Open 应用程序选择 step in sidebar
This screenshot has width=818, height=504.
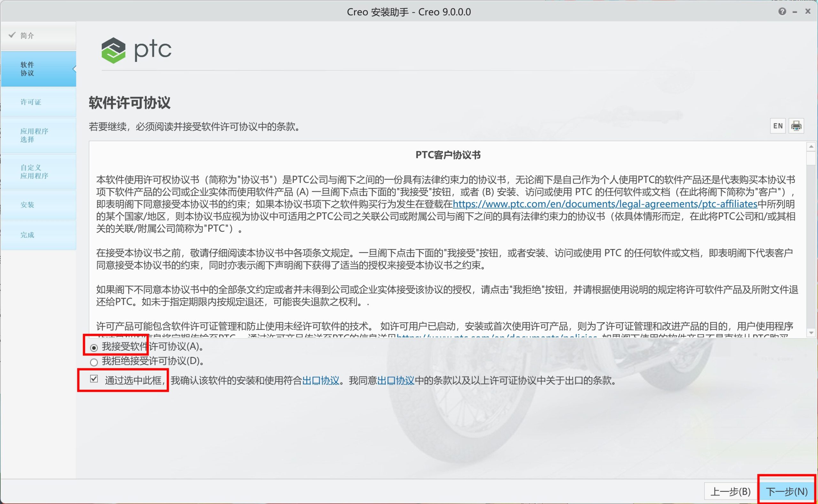pos(34,135)
